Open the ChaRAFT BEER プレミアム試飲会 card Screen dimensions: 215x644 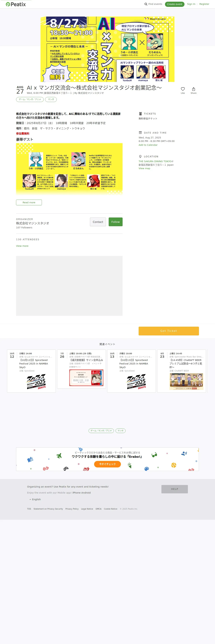[182, 371]
